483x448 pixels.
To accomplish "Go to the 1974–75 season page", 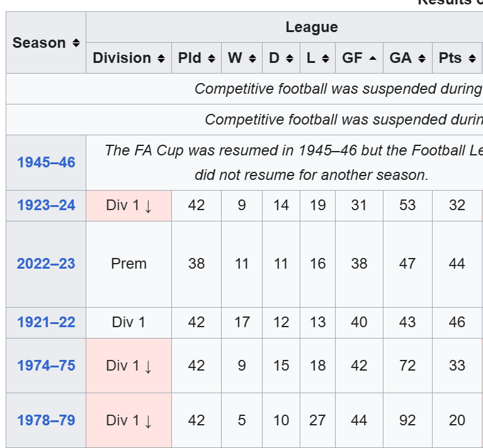I will [x=46, y=366].
